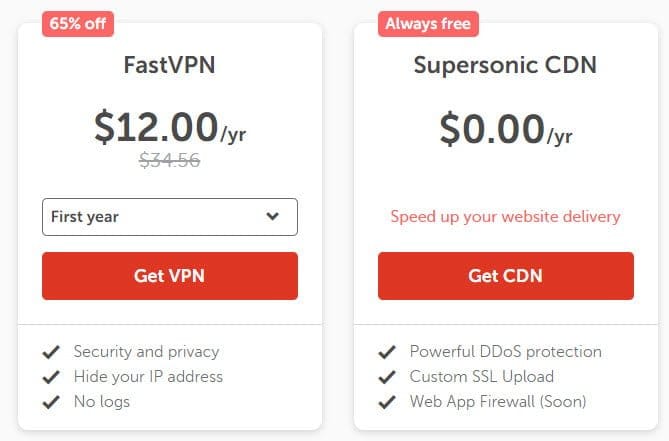Click the Powerful DDoS protection feature text
Screen dimensions: 669x441
(x=505, y=352)
